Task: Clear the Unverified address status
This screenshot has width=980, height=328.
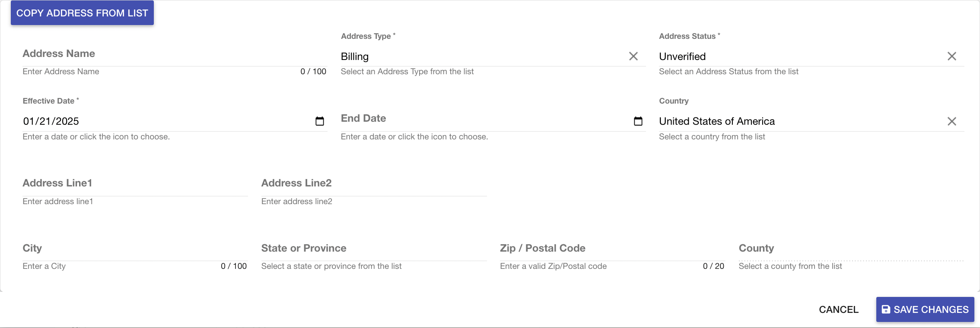Action: pos(951,56)
